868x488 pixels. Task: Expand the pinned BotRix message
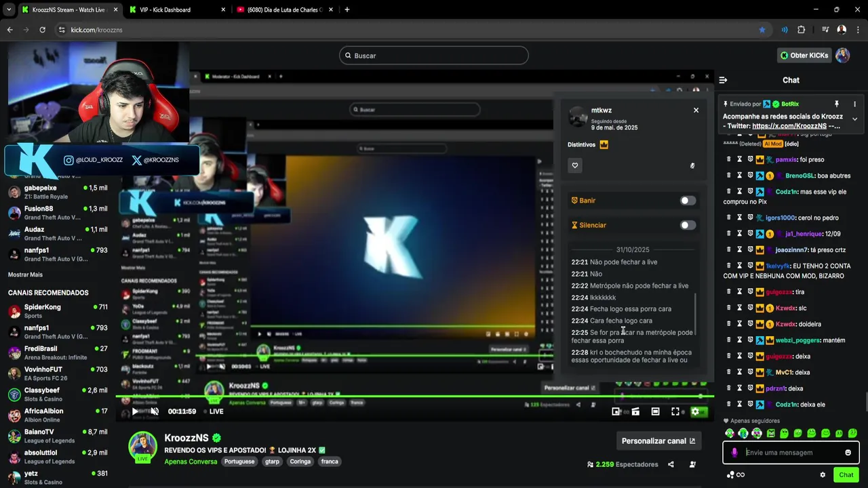pyautogui.click(x=854, y=119)
